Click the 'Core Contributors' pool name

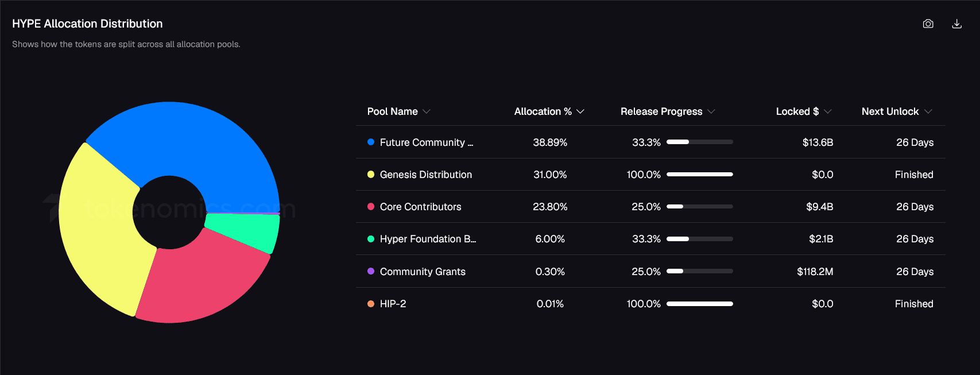(x=421, y=207)
